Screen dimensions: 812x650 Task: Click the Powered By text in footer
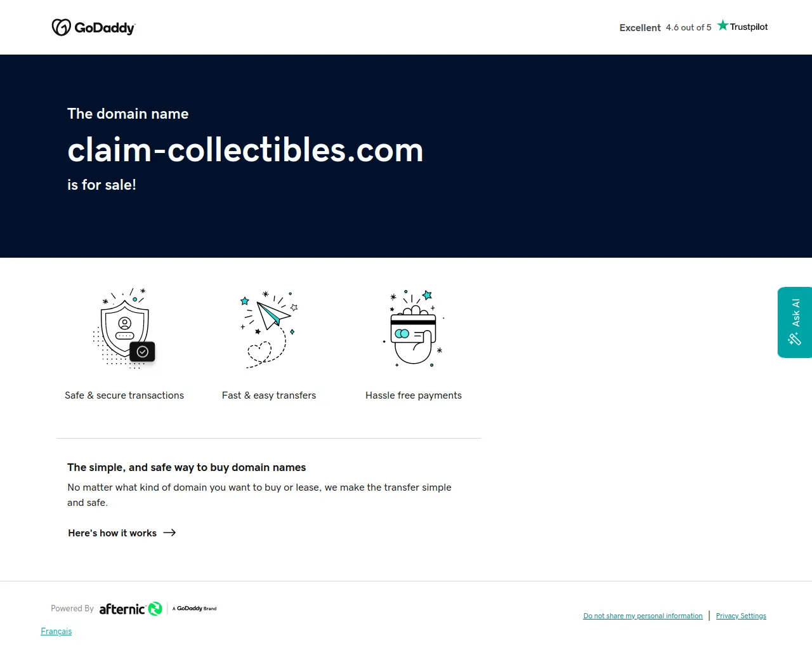(72, 608)
